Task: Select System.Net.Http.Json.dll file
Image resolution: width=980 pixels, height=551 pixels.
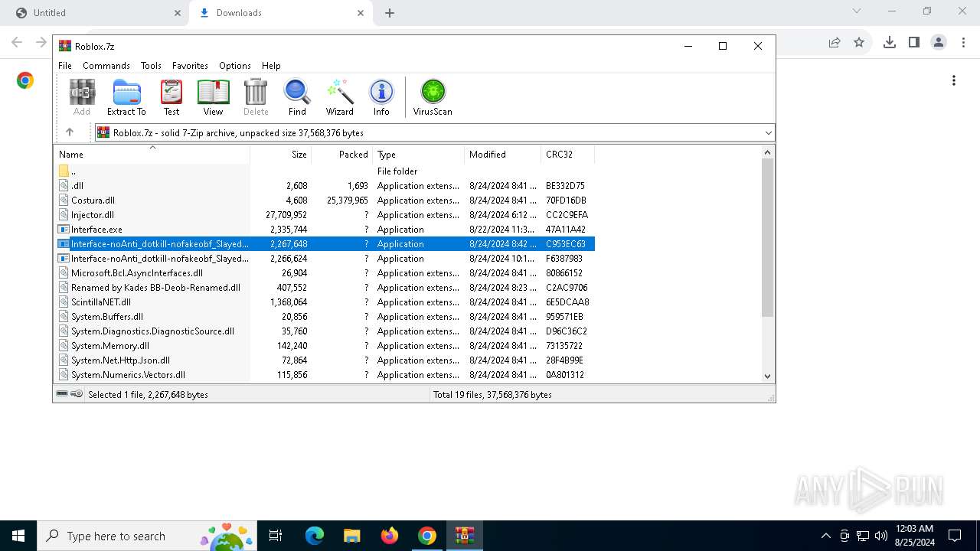Action: (324, 360)
